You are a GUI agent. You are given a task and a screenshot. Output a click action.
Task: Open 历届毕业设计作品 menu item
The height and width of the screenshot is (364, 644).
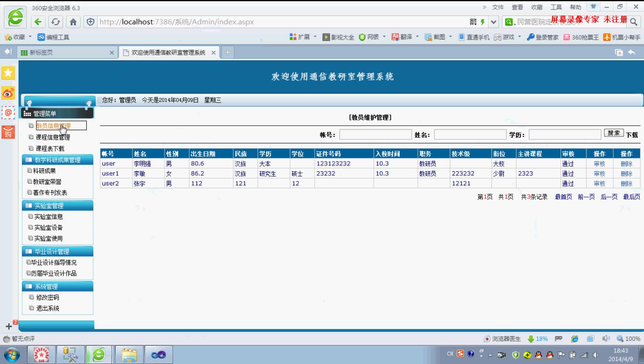pyautogui.click(x=54, y=274)
